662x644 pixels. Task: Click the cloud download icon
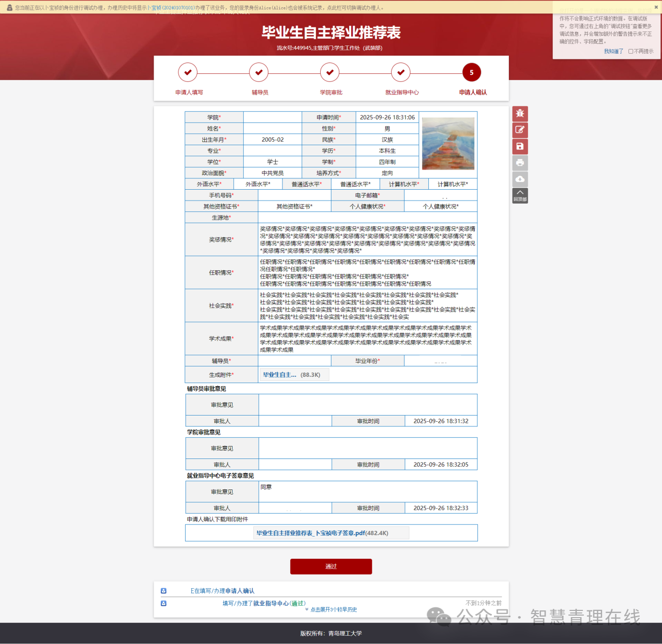tap(520, 179)
